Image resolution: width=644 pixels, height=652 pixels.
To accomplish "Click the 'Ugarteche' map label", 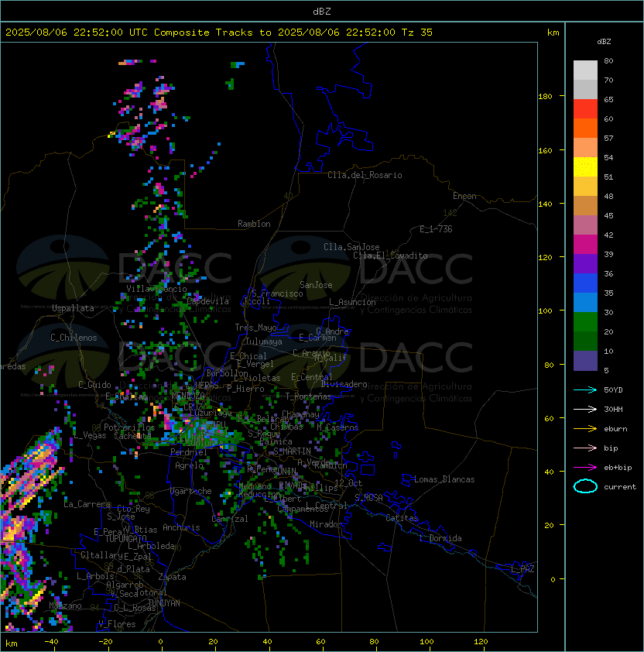I will click(191, 492).
